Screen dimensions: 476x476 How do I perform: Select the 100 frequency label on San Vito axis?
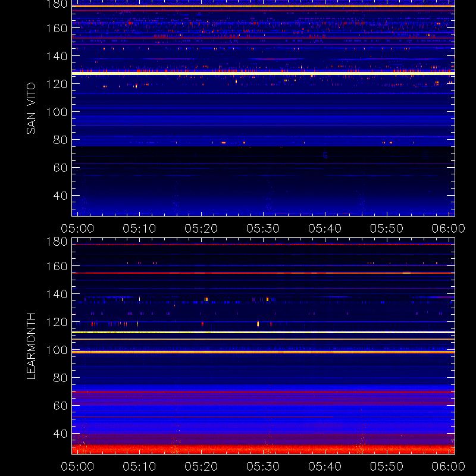[57, 112]
